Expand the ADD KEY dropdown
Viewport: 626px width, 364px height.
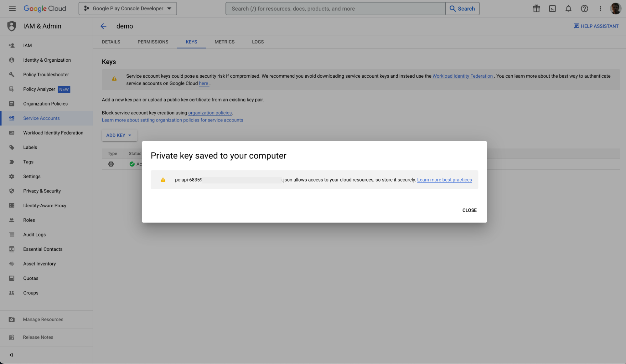[x=119, y=135]
